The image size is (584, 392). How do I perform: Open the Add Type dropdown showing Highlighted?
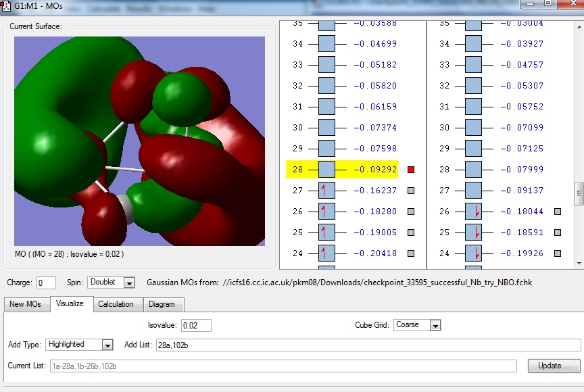[107, 345]
